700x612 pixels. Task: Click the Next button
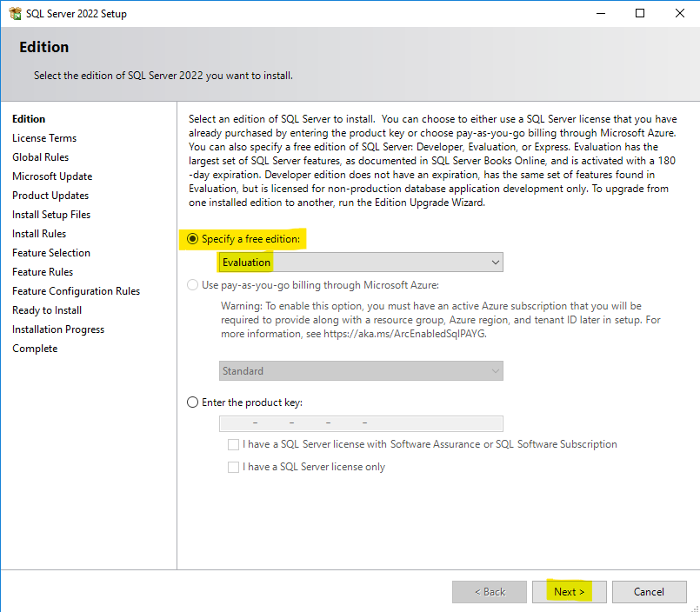(x=569, y=591)
